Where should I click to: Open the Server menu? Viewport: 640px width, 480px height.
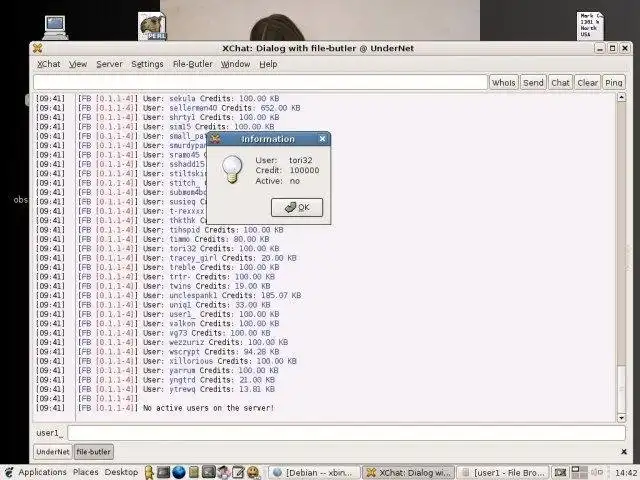point(109,64)
